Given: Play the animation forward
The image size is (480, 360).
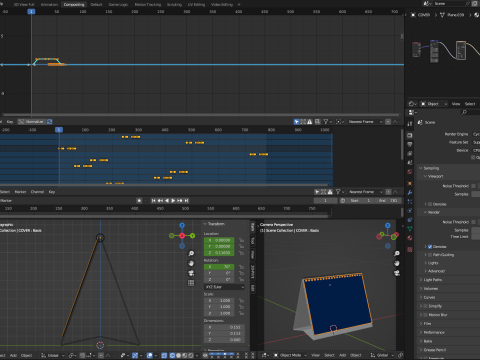Looking at the screenshot, I should coord(173,201).
